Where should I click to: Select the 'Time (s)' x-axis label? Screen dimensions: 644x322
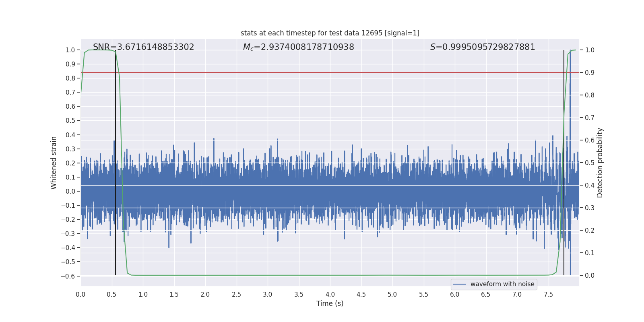(330, 303)
